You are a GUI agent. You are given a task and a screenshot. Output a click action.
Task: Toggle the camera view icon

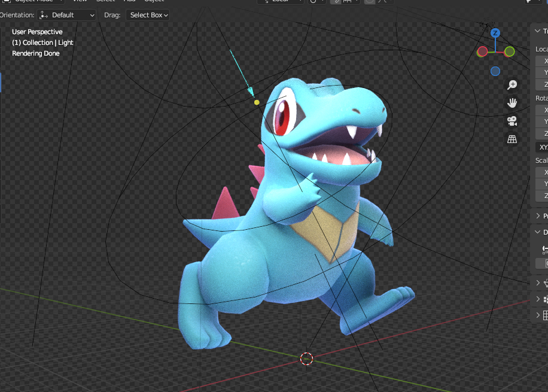tap(512, 121)
